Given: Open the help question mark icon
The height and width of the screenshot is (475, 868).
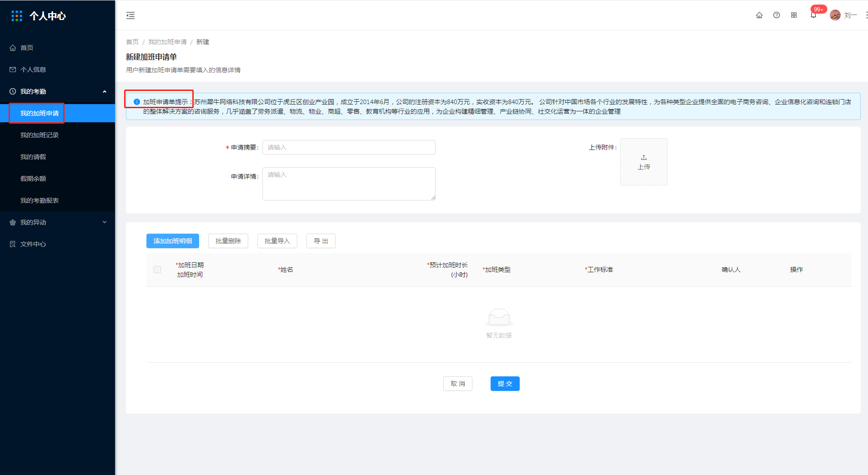Looking at the screenshot, I should 777,15.
